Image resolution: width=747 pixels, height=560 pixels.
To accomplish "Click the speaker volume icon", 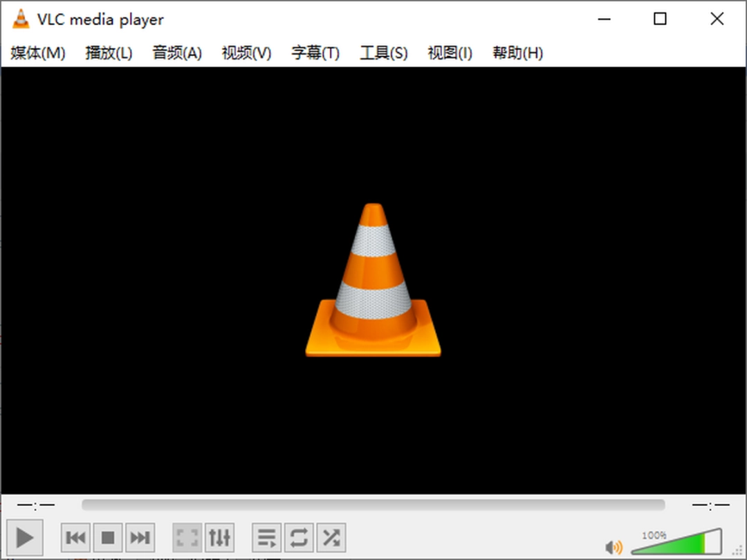I will (x=614, y=545).
